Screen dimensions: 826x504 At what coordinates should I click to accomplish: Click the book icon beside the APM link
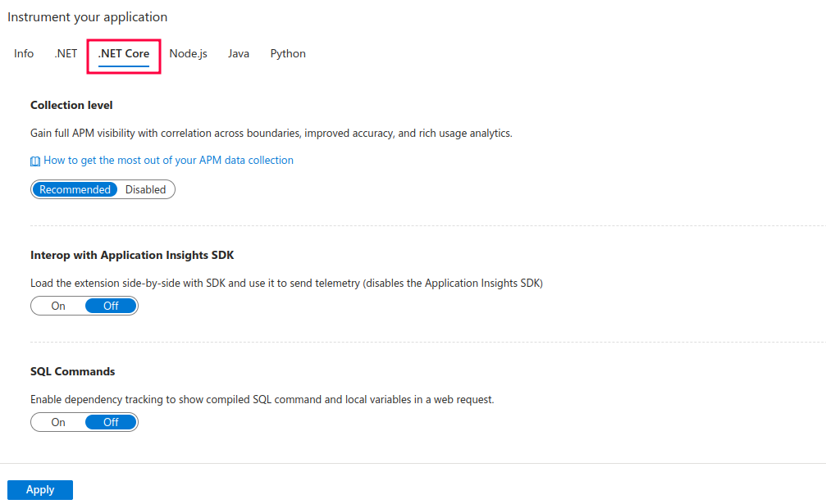(x=35, y=161)
